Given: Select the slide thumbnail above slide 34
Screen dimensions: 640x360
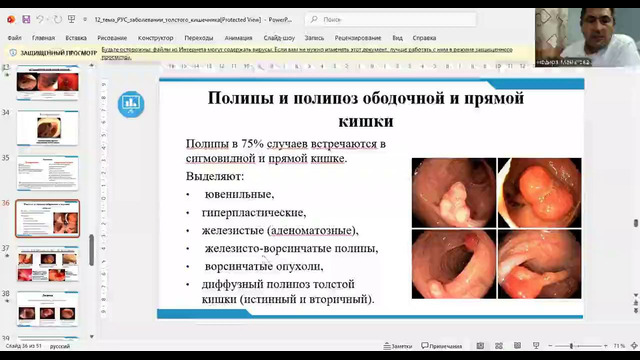Looking at the screenshot, I should tap(47, 83).
